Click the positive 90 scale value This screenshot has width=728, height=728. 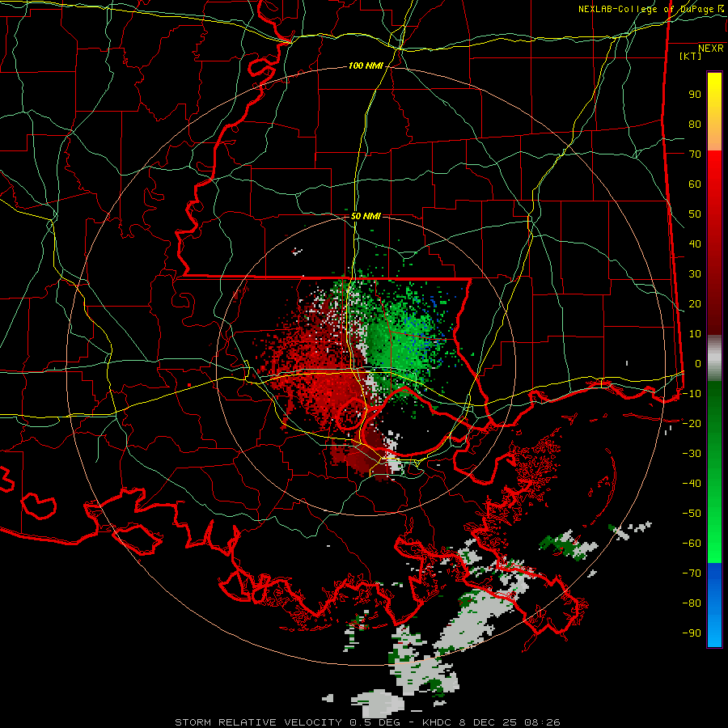pos(695,95)
